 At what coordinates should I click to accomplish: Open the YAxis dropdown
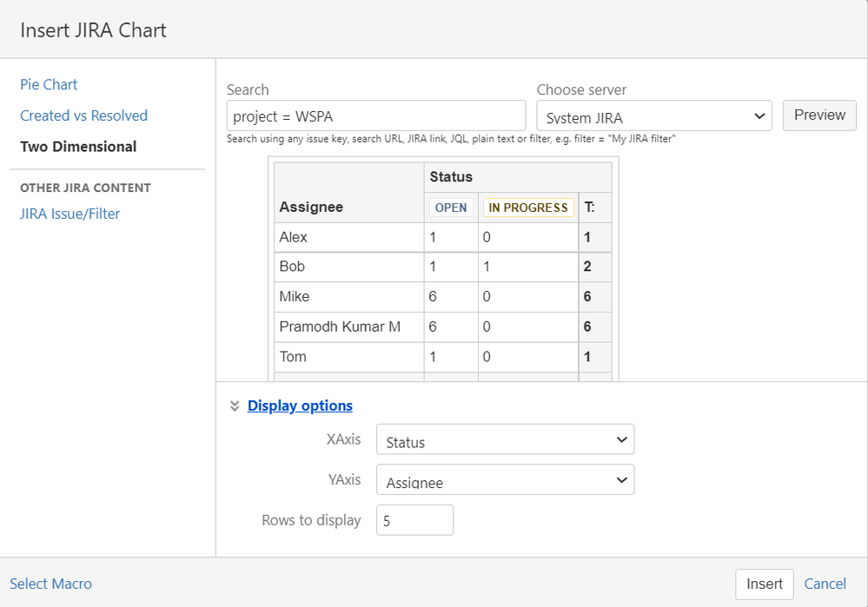click(504, 479)
